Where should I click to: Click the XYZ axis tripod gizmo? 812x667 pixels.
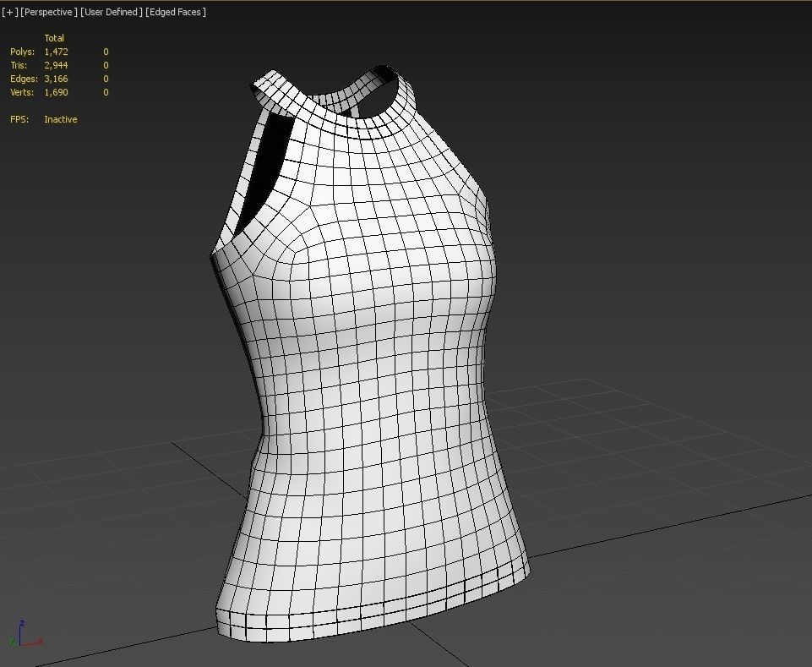click(25, 633)
